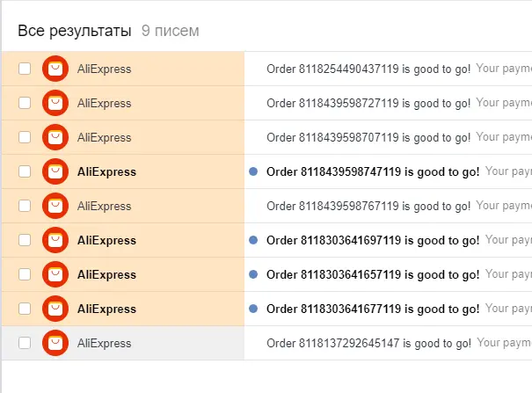Tick checkbox for order 8118439598707119 email
This screenshot has width=532, height=393.
tap(25, 137)
